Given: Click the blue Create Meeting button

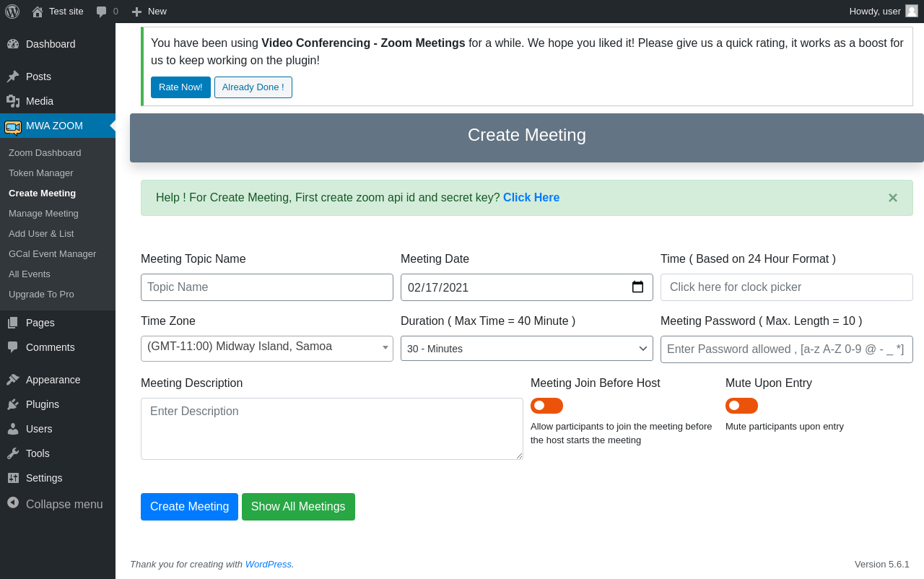Looking at the screenshot, I should pyautogui.click(x=189, y=507).
